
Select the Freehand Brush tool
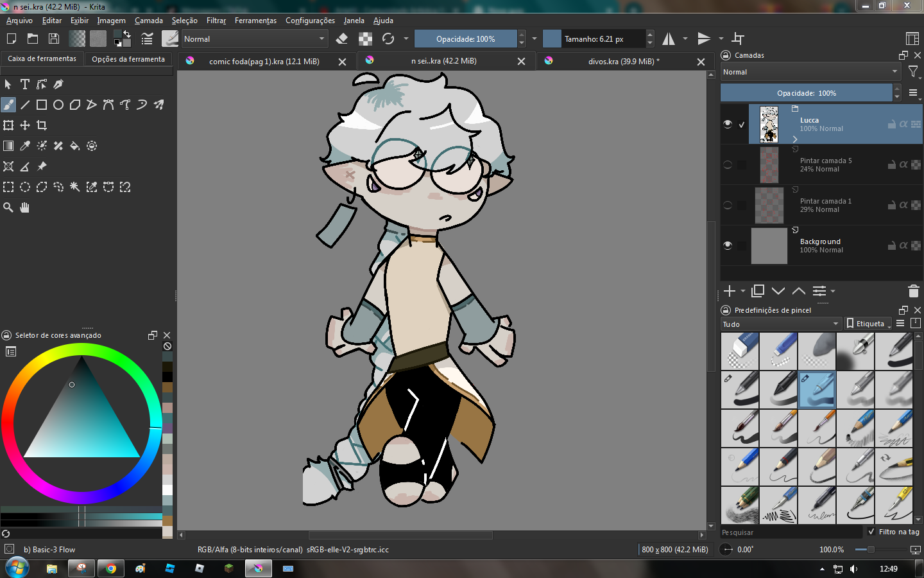(x=8, y=105)
